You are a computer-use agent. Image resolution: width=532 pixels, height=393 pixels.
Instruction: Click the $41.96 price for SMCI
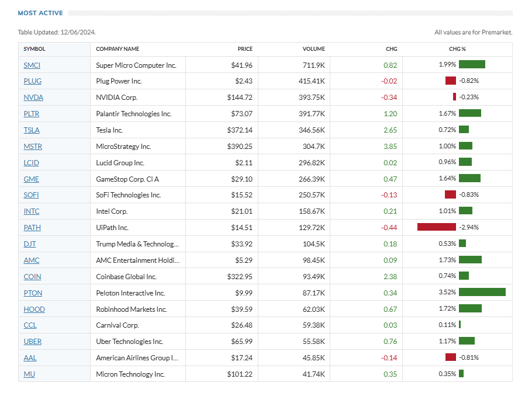pyautogui.click(x=241, y=65)
